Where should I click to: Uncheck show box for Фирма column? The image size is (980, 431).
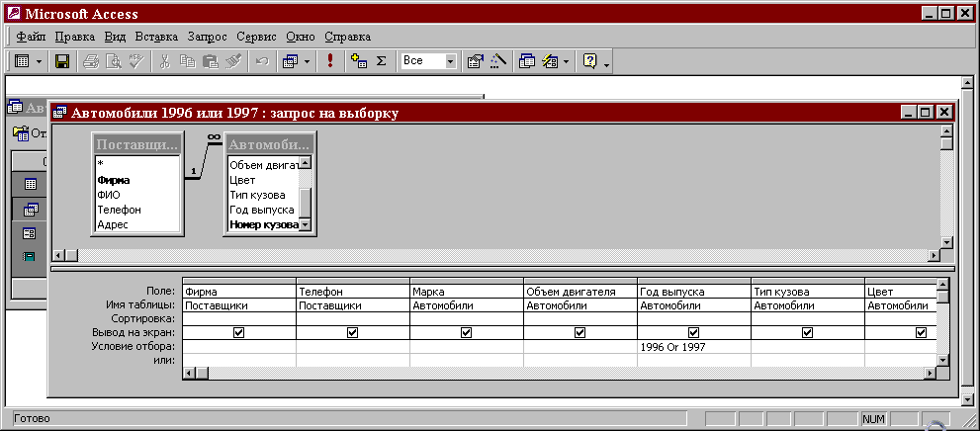pyautogui.click(x=238, y=333)
